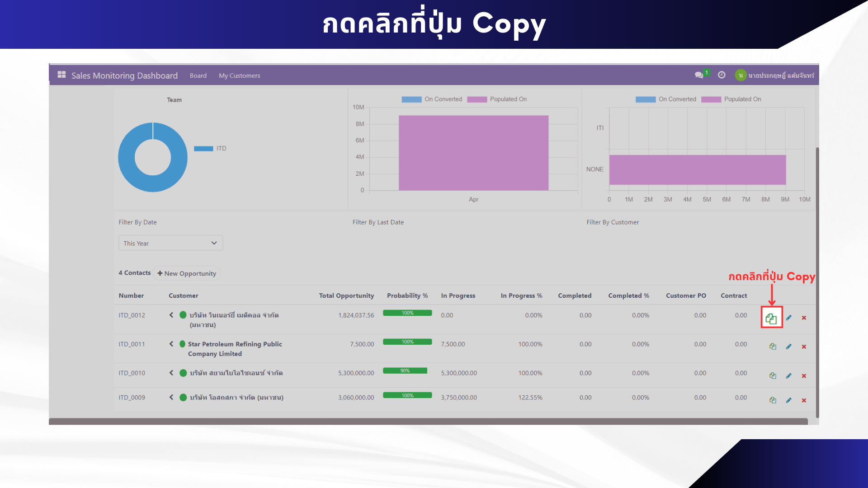Click the copy icon for ITD_0012
The image size is (868, 488).
pos(771,318)
